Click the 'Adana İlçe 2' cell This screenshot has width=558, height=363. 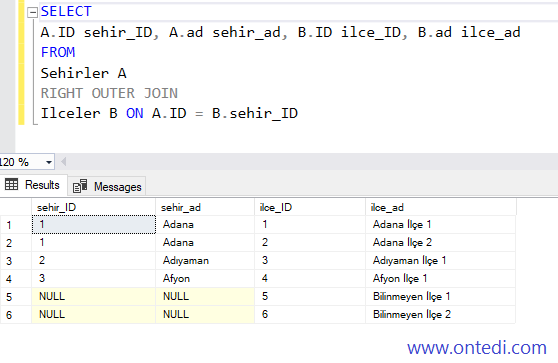[441, 243]
